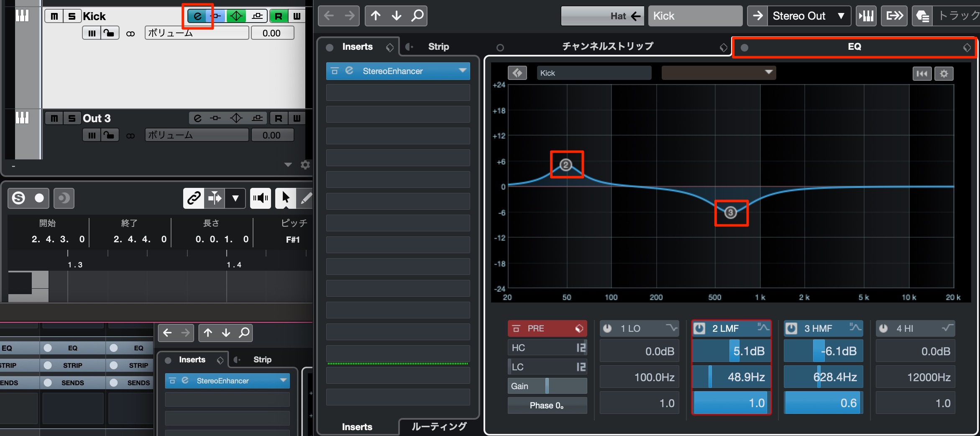Open the auto-scroll options dropdown
Image resolution: width=980 pixels, height=436 pixels.
click(235, 198)
